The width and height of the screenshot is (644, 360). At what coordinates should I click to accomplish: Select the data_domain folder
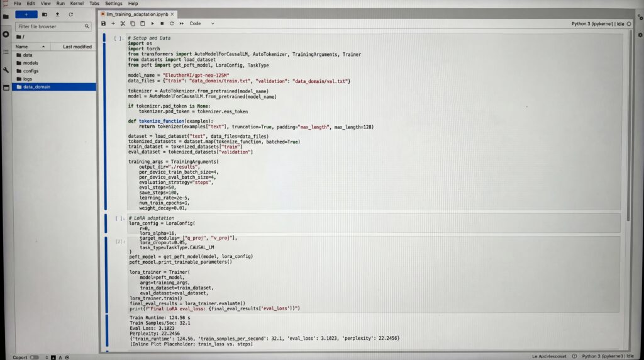[x=54, y=87]
